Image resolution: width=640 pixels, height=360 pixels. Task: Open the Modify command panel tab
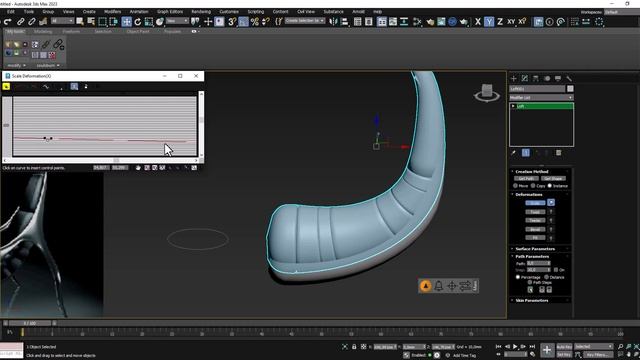click(524, 78)
